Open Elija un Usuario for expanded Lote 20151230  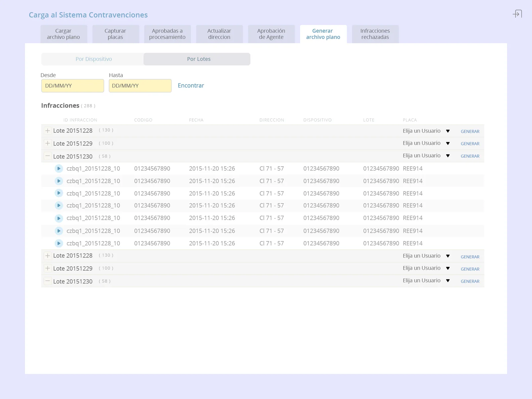point(426,156)
